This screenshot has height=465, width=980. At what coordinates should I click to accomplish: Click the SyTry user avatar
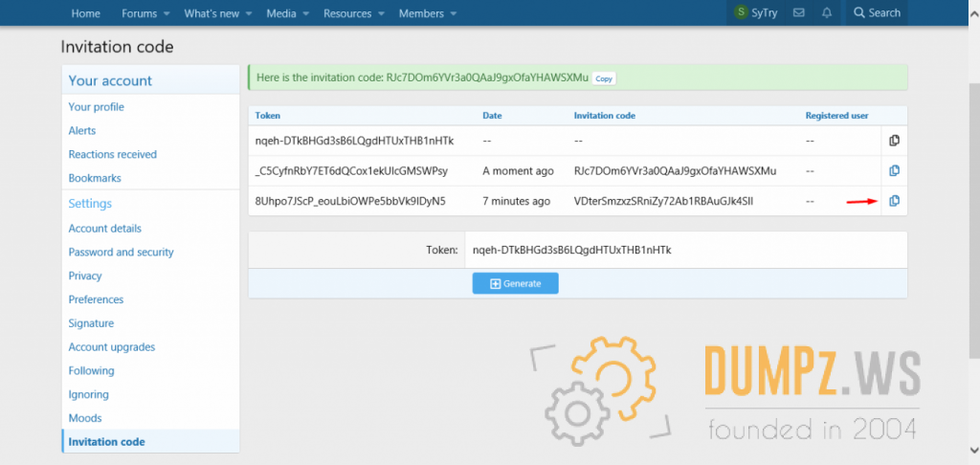click(x=741, y=13)
